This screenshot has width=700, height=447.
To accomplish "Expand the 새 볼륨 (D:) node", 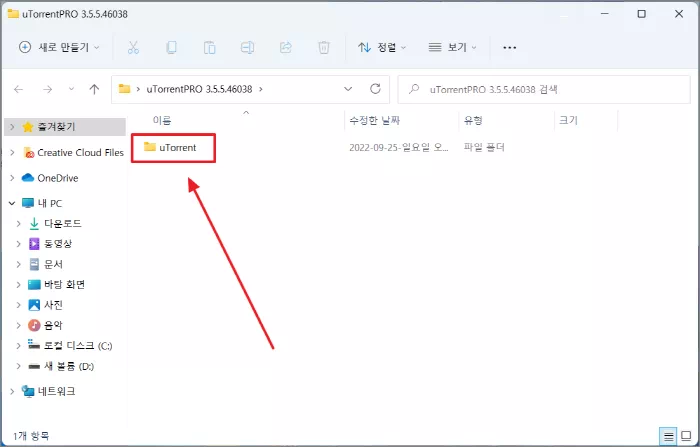I will point(19,366).
